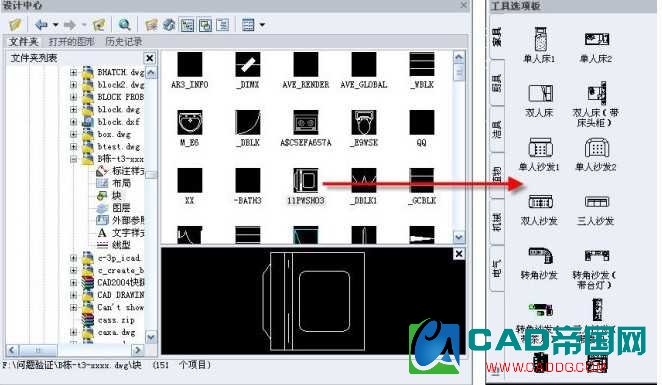Screen dimensions: 662x385
Task: Open the Views dropdown arrow
Action: click(262, 25)
